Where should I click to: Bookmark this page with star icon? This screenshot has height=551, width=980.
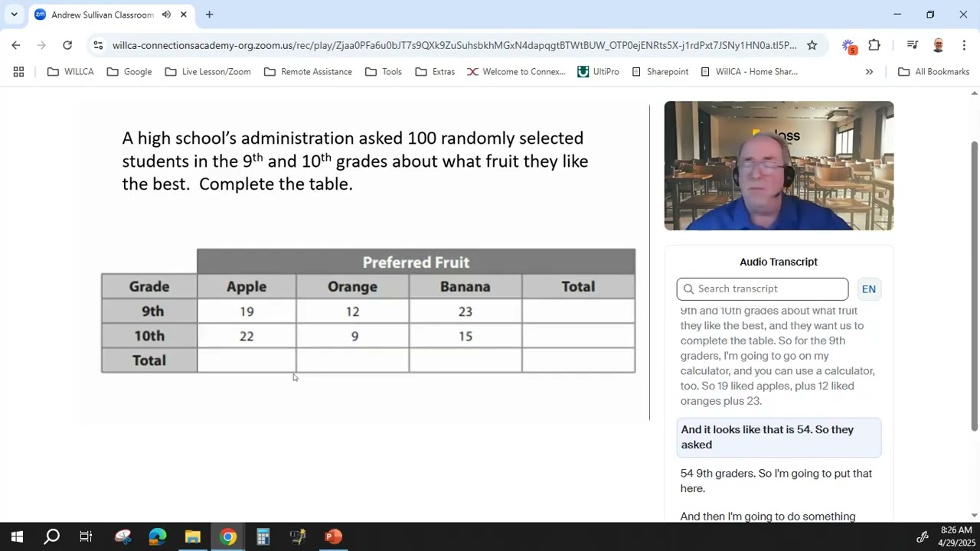pyautogui.click(x=812, y=45)
